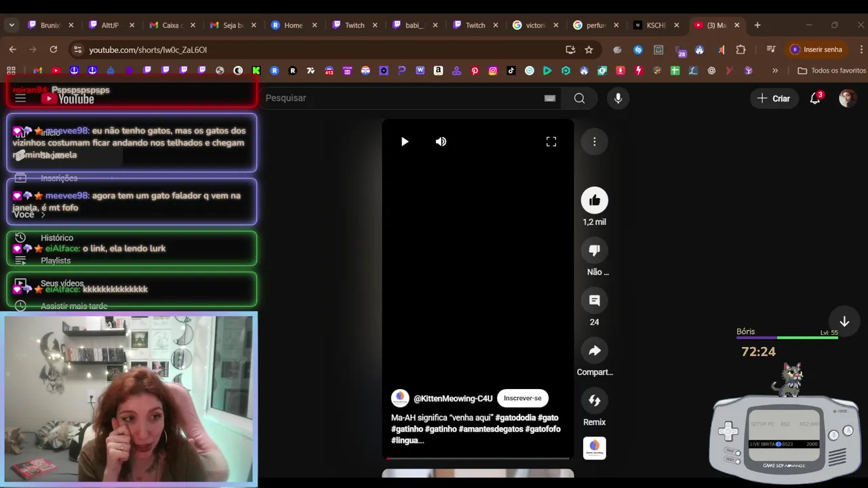868x488 pixels.
Task: Close the AlttUP tab
Action: 132,25
